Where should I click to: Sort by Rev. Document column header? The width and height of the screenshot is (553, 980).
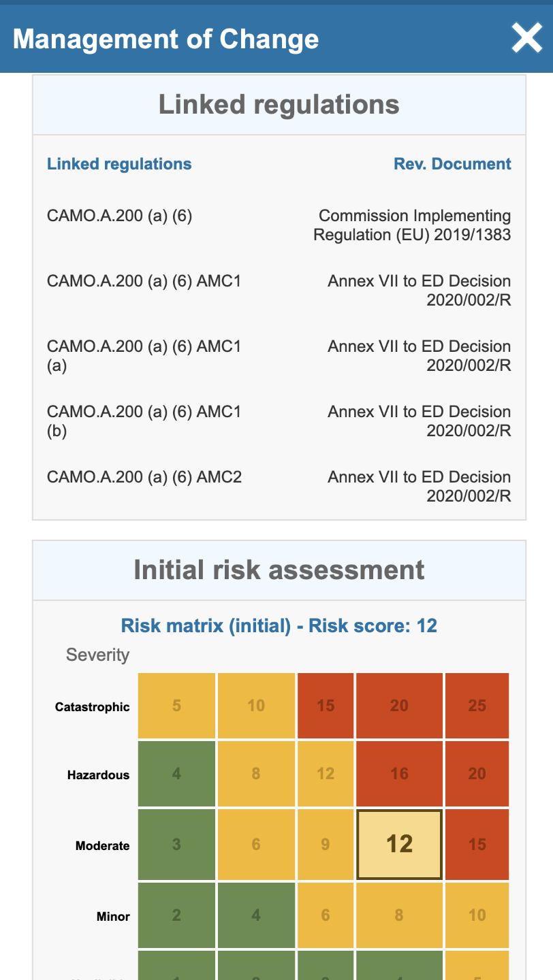[x=452, y=164]
